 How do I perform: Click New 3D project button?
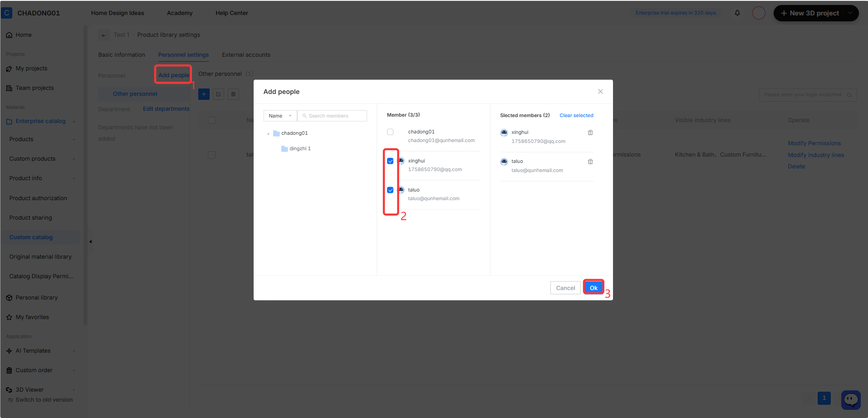tap(810, 13)
